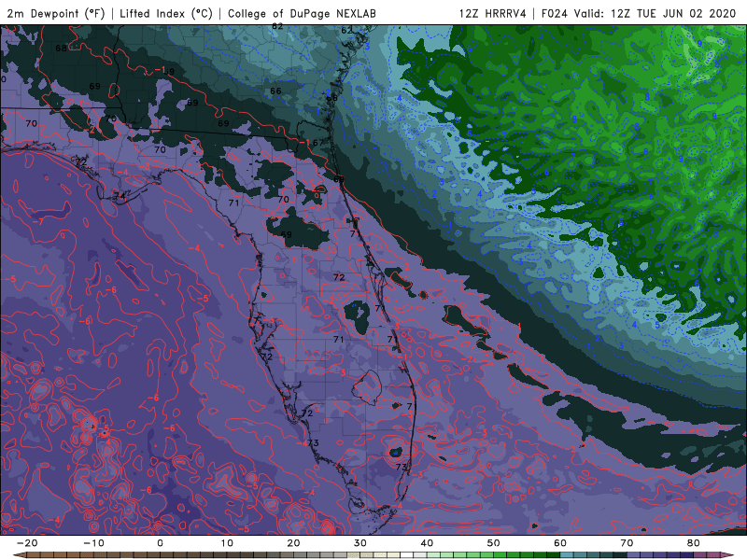747x560 pixels.
Task: Click the '50' colorbar scale label
Action: click(x=494, y=543)
